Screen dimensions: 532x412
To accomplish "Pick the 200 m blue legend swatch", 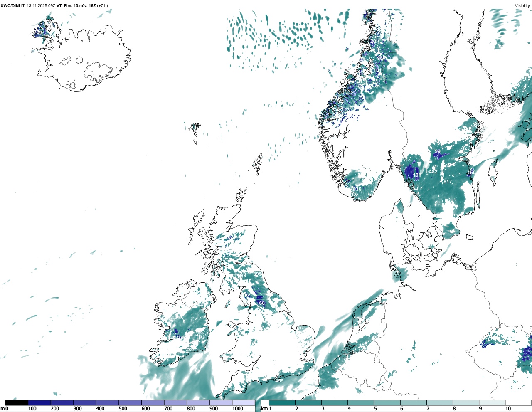I will pos(62,403).
